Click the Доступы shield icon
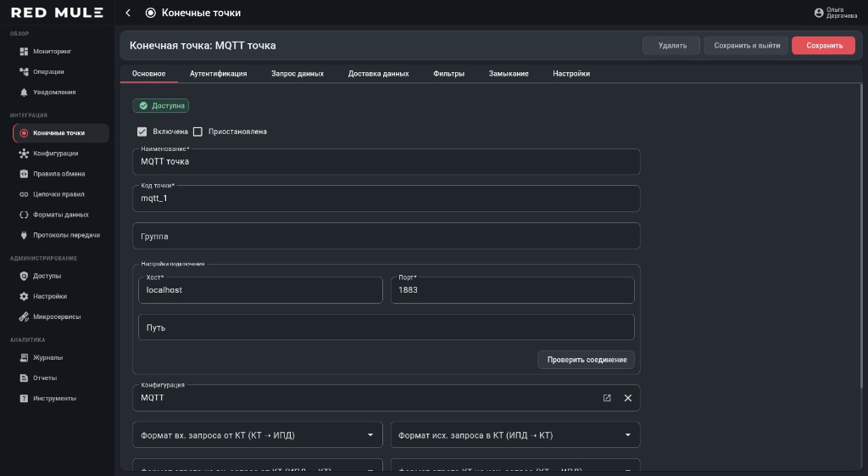Image resolution: width=868 pixels, height=476 pixels. [24, 276]
